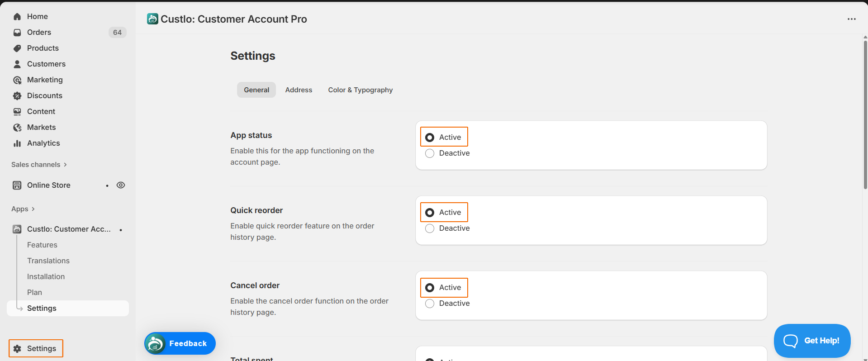Click the Analytics bar chart icon
The image size is (868, 361).
[17, 143]
